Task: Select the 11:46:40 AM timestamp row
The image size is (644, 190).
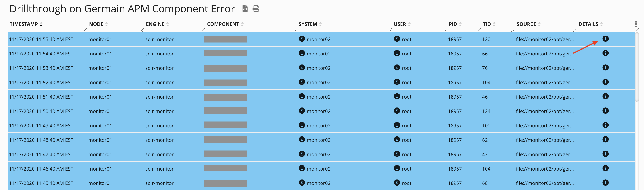Action: 41,169
